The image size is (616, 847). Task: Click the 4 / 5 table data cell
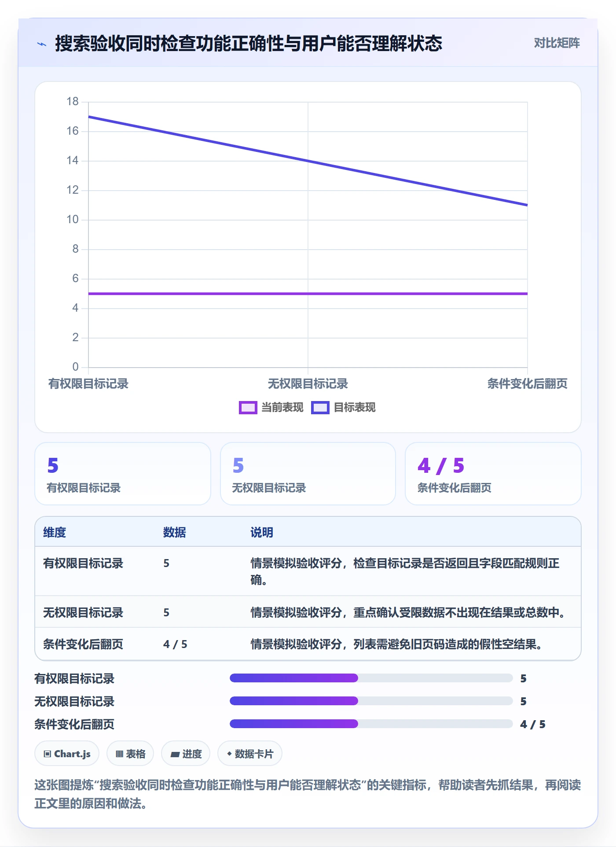(175, 644)
